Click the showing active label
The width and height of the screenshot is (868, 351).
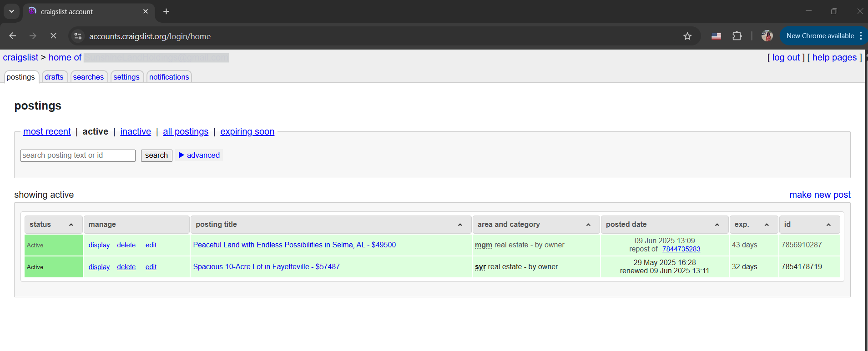coord(44,195)
